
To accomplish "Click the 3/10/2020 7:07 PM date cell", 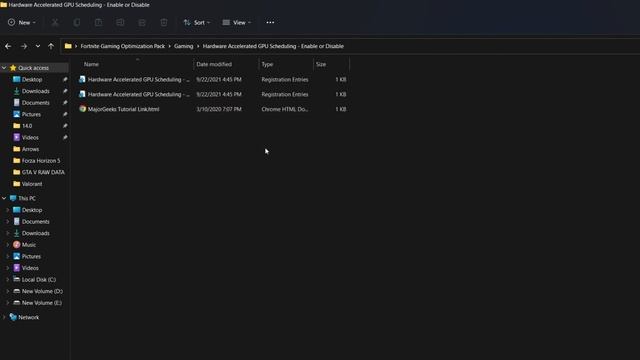I will (x=219, y=109).
